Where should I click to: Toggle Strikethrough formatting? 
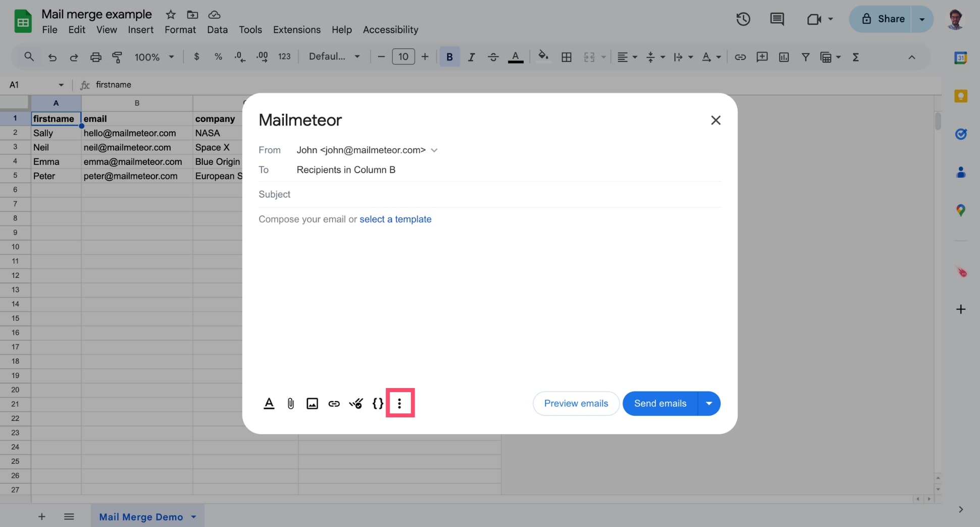[493, 57]
